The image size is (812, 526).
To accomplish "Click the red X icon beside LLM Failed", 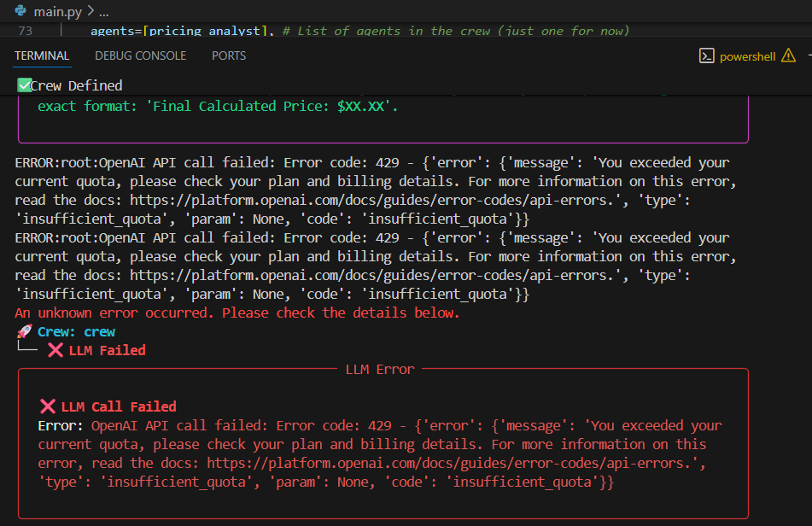I will pos(55,350).
